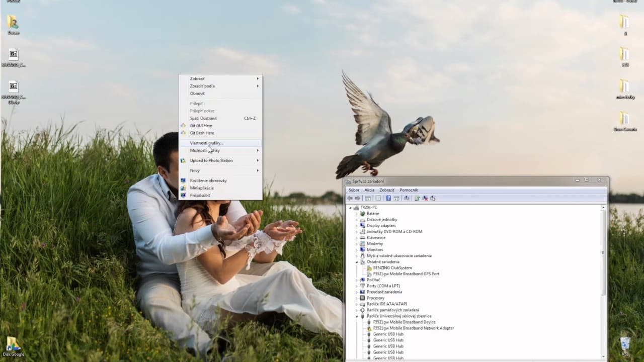
Task: Click Rozlíšenie obrazovky icon in context menu
Action: point(184,180)
